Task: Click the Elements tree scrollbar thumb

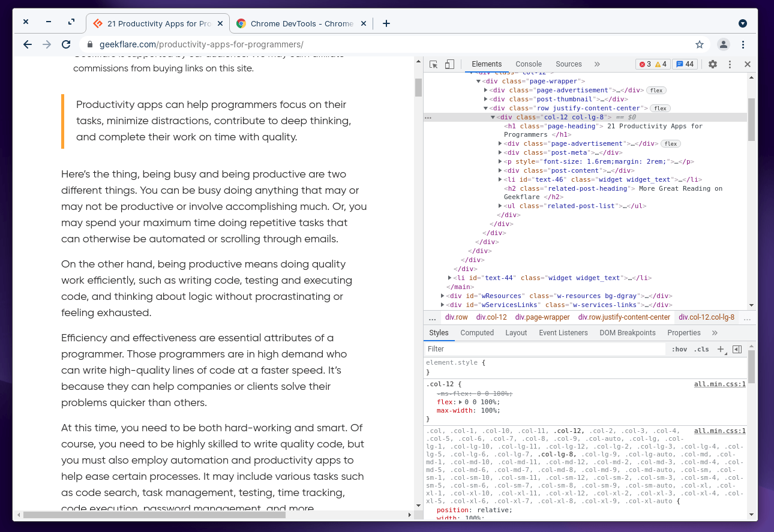Action: 751,119
